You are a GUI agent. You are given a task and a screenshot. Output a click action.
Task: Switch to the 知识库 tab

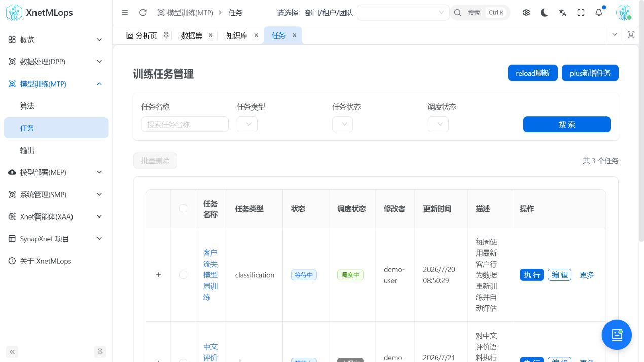coord(237,35)
